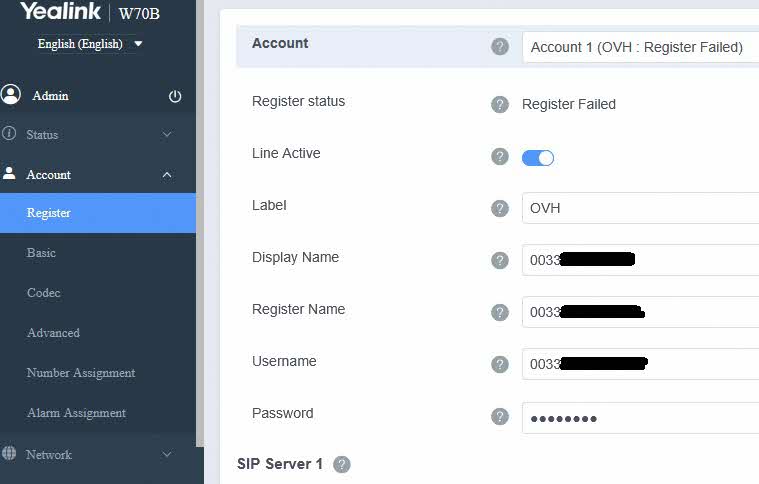Click the Password input field
The width and height of the screenshot is (759, 484).
pyautogui.click(x=640, y=418)
